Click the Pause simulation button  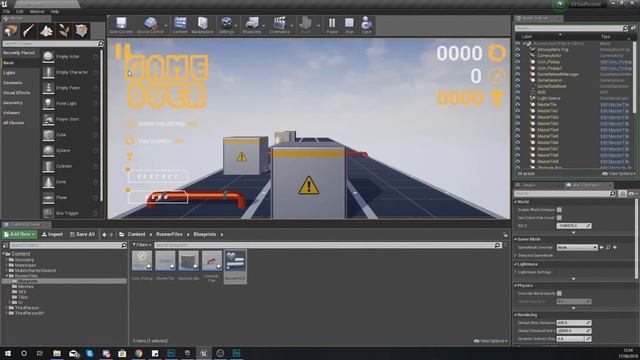[x=332, y=25]
